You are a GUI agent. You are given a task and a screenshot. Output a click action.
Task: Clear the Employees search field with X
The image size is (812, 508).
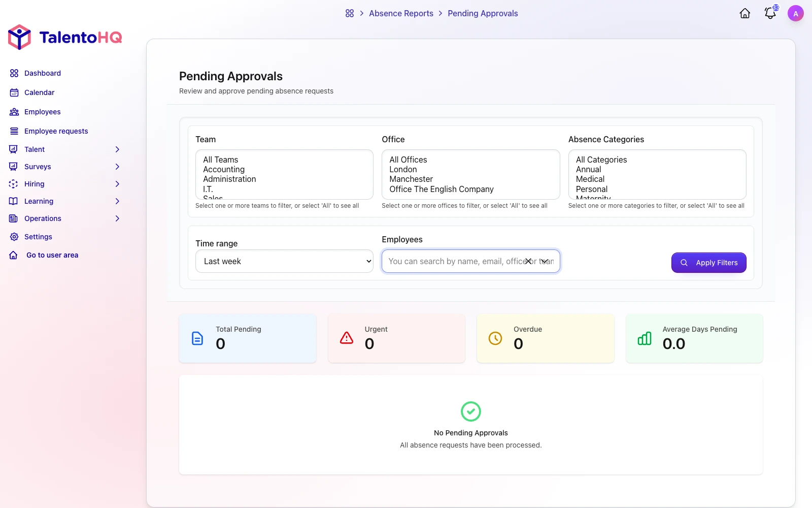point(528,261)
